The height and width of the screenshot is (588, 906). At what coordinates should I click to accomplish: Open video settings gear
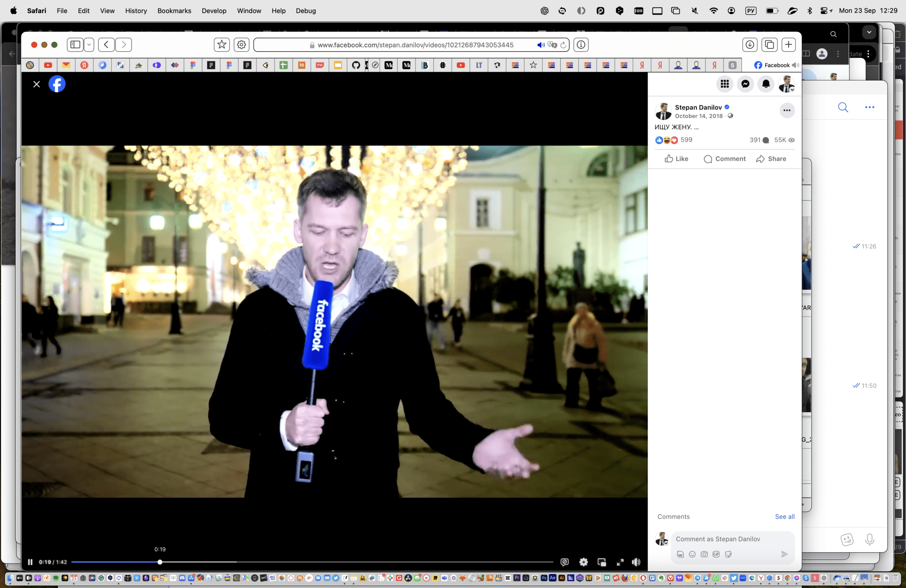pos(584,562)
